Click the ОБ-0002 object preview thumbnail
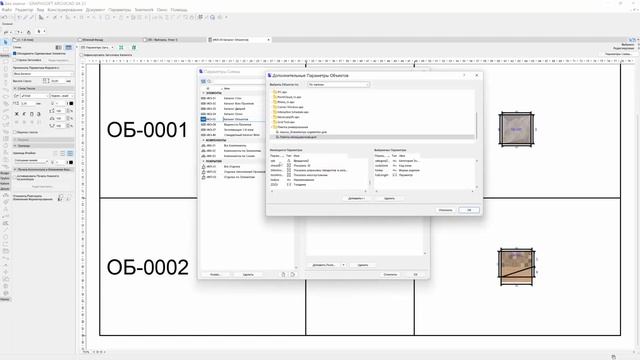 [x=516, y=267]
